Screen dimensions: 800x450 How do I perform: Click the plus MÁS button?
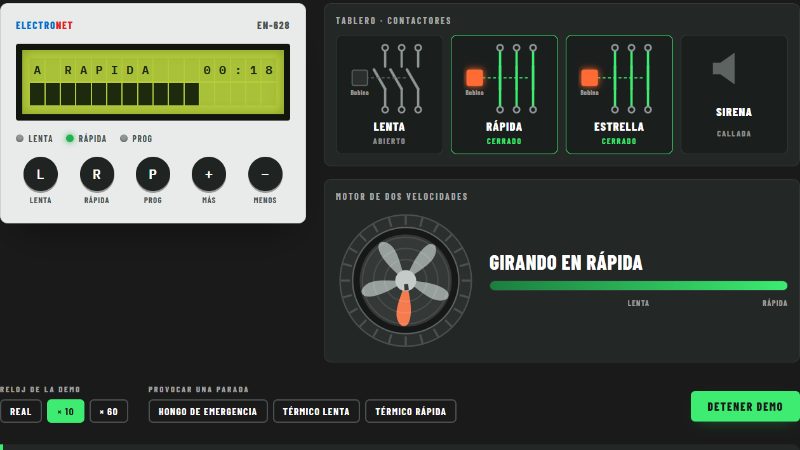(209, 174)
